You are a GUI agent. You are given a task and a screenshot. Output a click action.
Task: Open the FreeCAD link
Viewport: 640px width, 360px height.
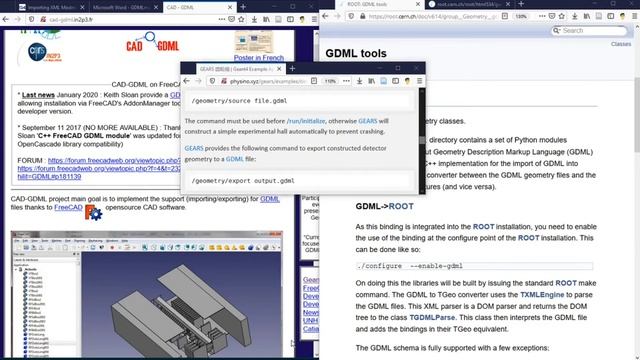point(68,207)
